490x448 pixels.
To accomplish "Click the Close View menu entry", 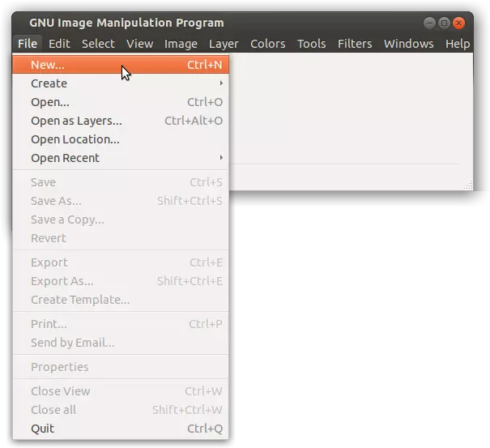I will (x=121, y=391).
